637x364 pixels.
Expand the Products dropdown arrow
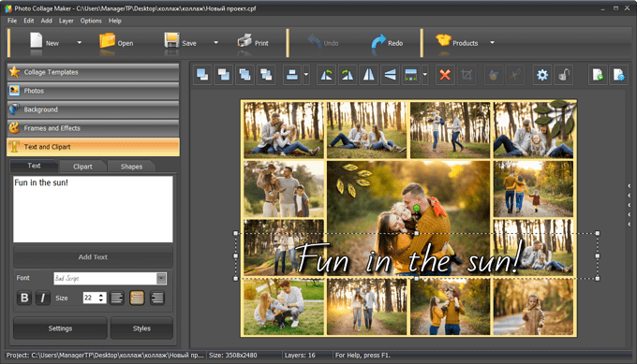(492, 42)
